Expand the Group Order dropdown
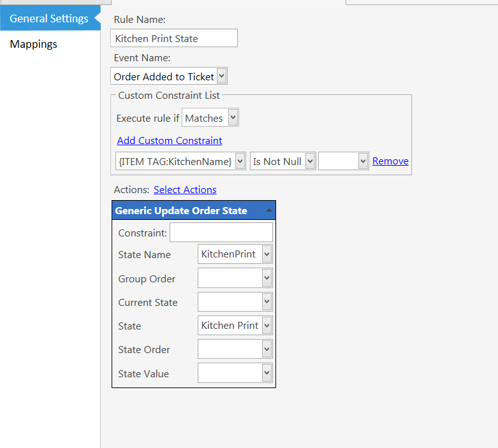The width and height of the screenshot is (498, 448). click(x=267, y=278)
